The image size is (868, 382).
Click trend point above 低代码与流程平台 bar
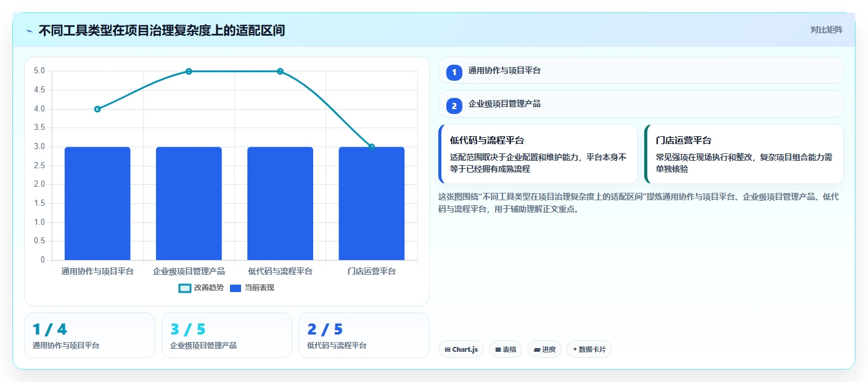click(x=280, y=71)
